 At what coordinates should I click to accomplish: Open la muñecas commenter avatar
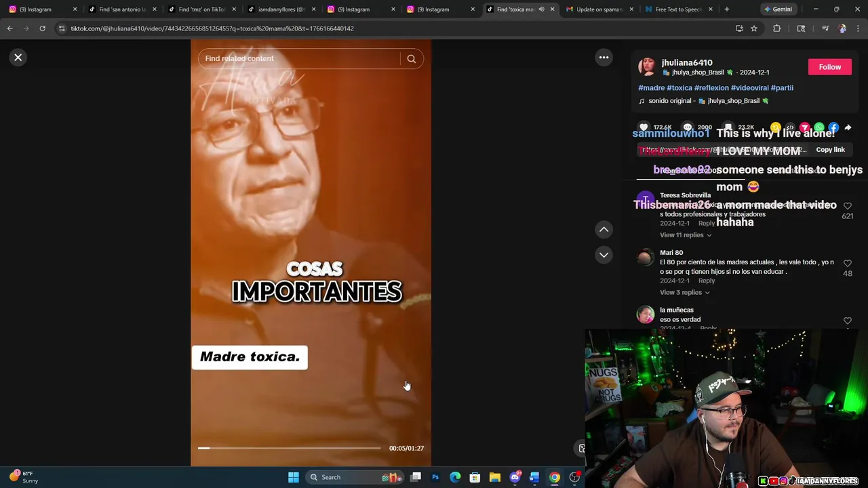click(646, 314)
